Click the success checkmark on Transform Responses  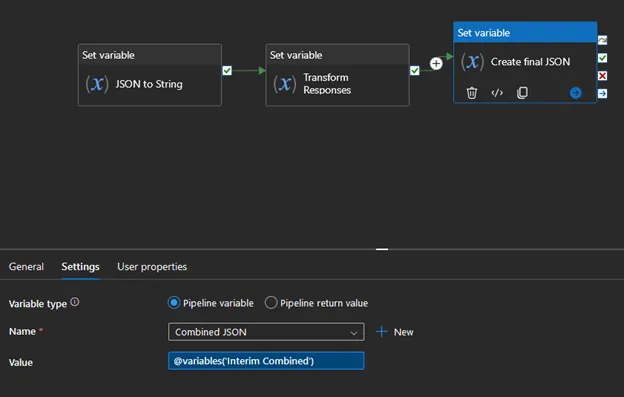(415, 70)
